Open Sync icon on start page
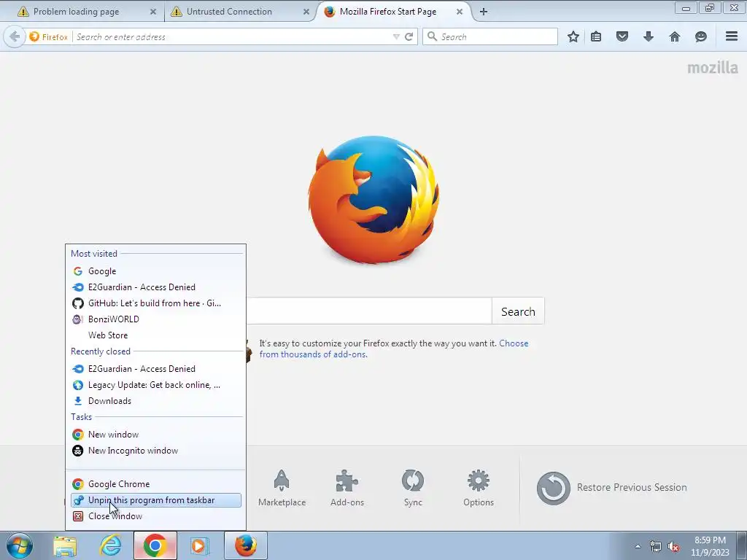 click(413, 488)
